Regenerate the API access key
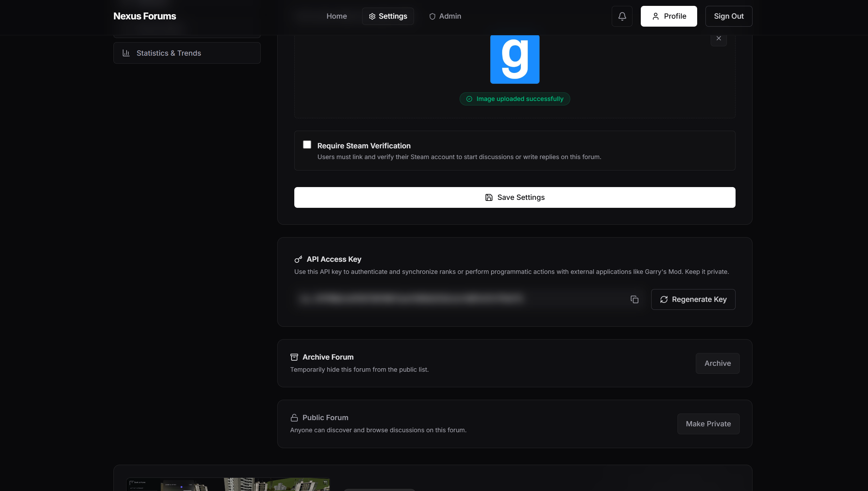Screen dimensions: 868x491 (693, 299)
